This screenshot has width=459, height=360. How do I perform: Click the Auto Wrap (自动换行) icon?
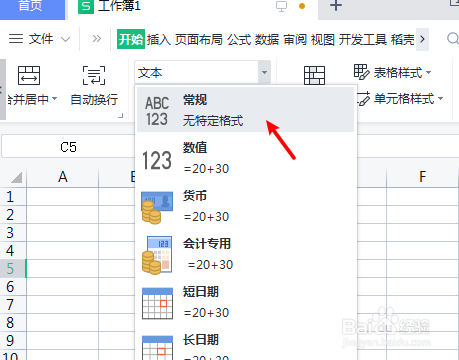point(94,75)
